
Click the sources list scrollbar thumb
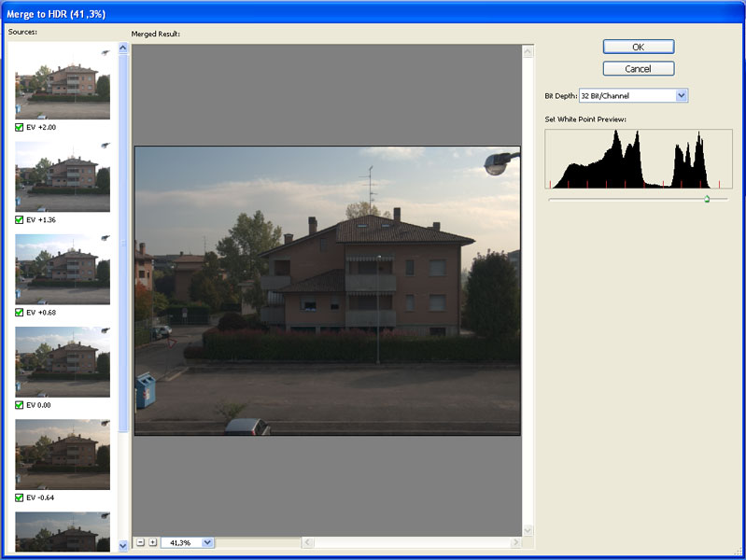pos(123,244)
